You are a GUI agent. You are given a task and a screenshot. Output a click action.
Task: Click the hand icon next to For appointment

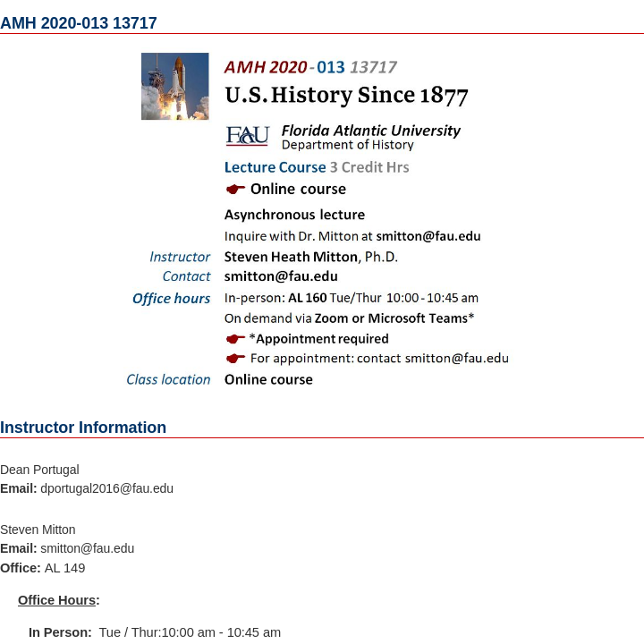(x=235, y=359)
